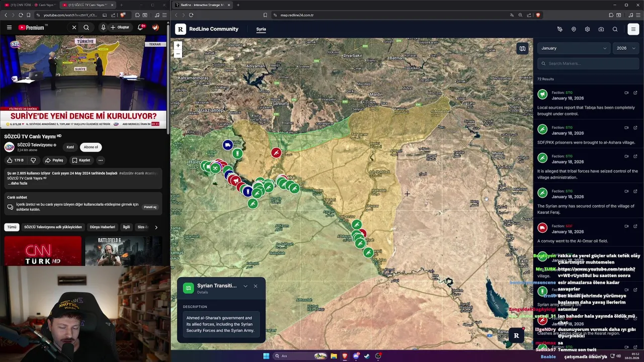Open external link for the tribal forces entry
644x362 pixels.
click(x=635, y=156)
